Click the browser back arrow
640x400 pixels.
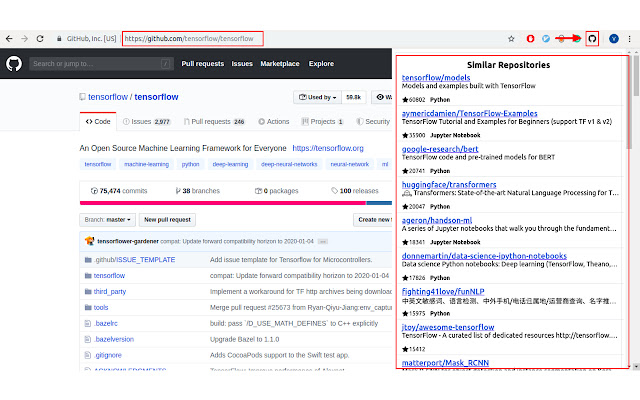point(9,39)
